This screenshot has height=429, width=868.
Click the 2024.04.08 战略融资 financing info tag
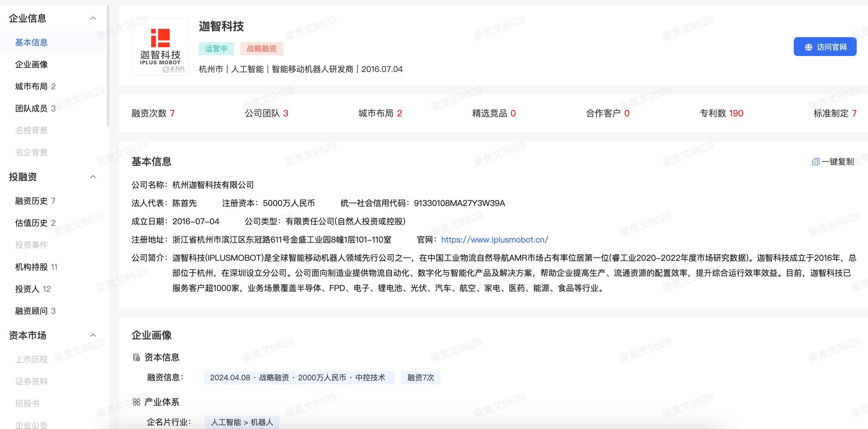[299, 377]
